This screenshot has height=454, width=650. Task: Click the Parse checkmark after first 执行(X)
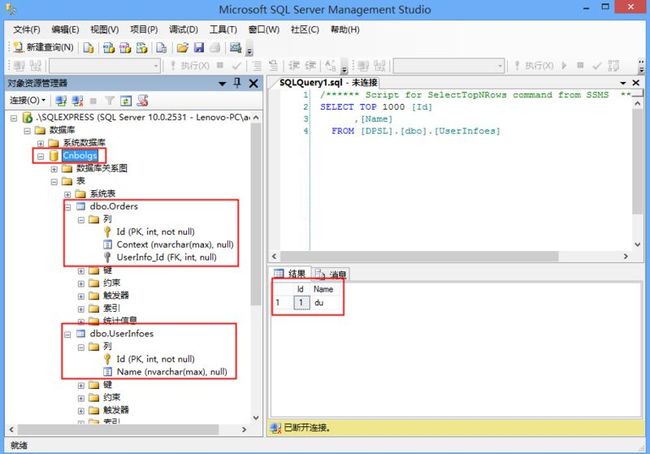click(237, 66)
